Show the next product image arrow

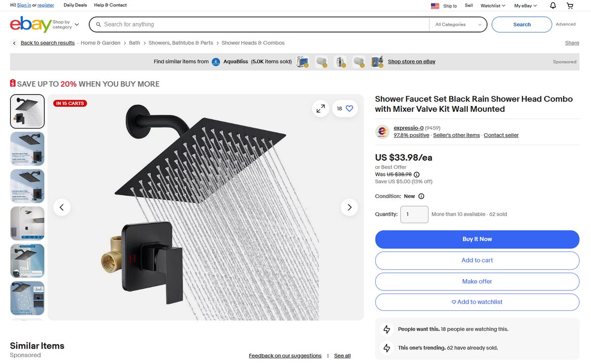coord(349,207)
